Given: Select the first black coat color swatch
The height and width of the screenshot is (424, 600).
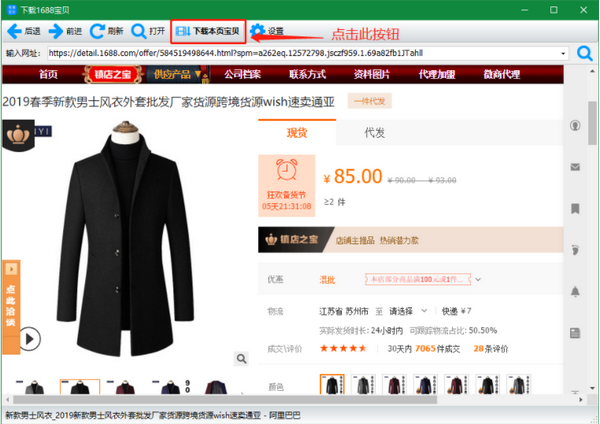Looking at the screenshot, I should [332, 385].
